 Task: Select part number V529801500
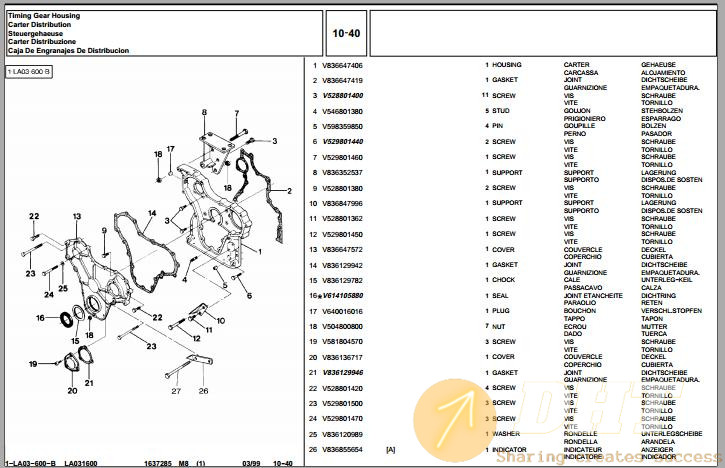[x=342, y=403]
